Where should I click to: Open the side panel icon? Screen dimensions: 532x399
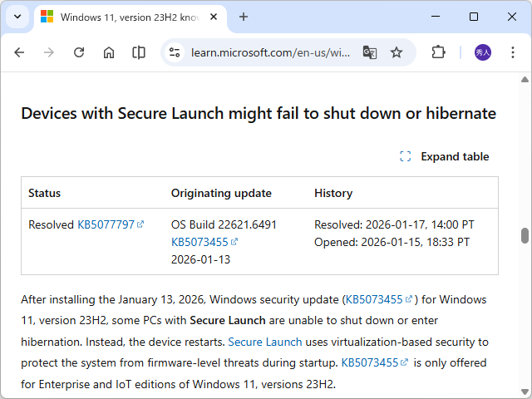point(139,52)
